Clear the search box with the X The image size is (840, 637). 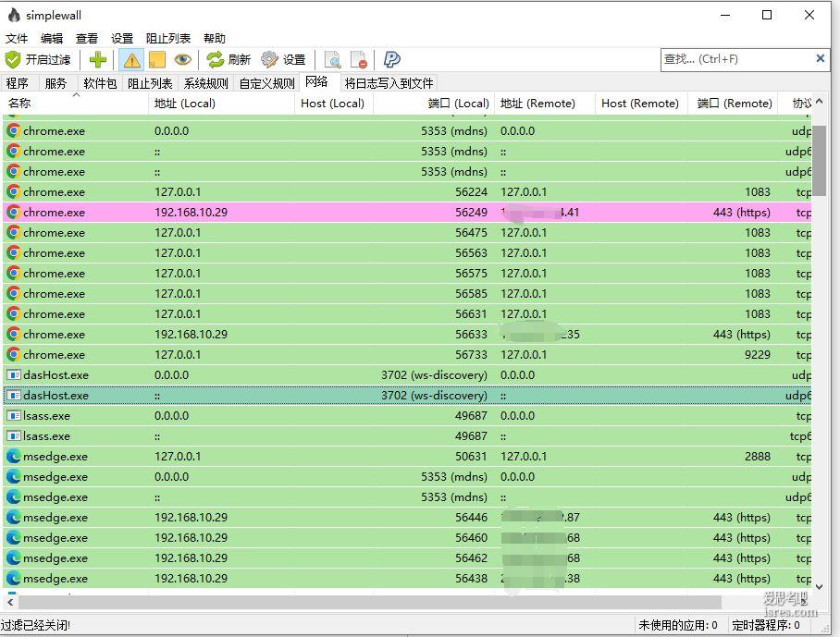tap(821, 58)
